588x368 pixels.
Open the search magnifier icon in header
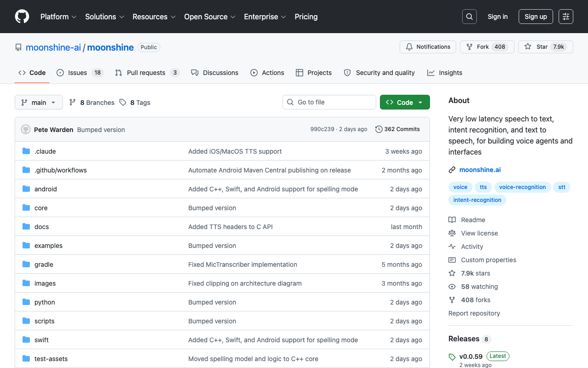pyautogui.click(x=469, y=17)
